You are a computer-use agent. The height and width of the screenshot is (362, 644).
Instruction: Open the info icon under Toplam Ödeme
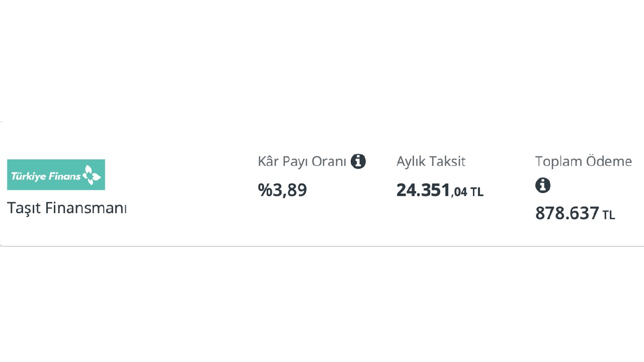tap(543, 185)
